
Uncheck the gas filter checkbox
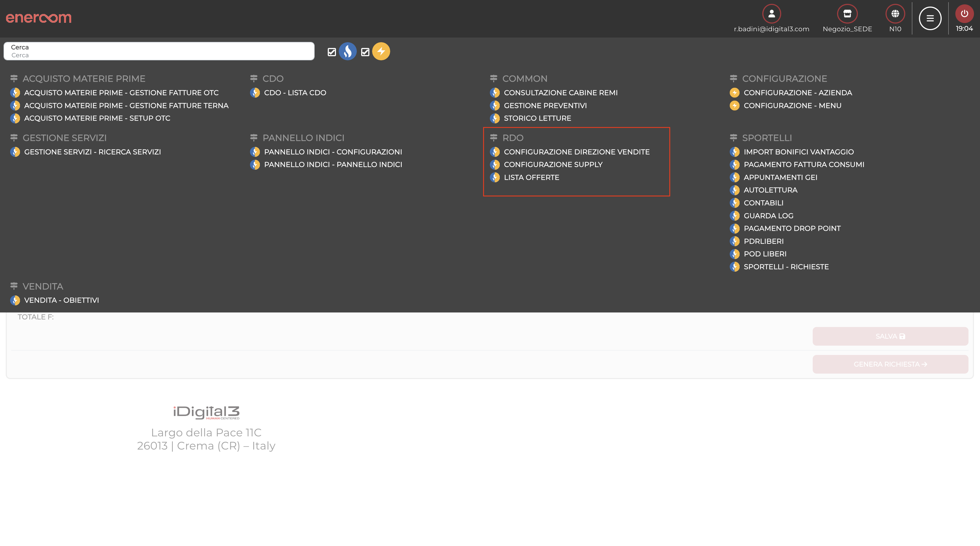tap(331, 52)
